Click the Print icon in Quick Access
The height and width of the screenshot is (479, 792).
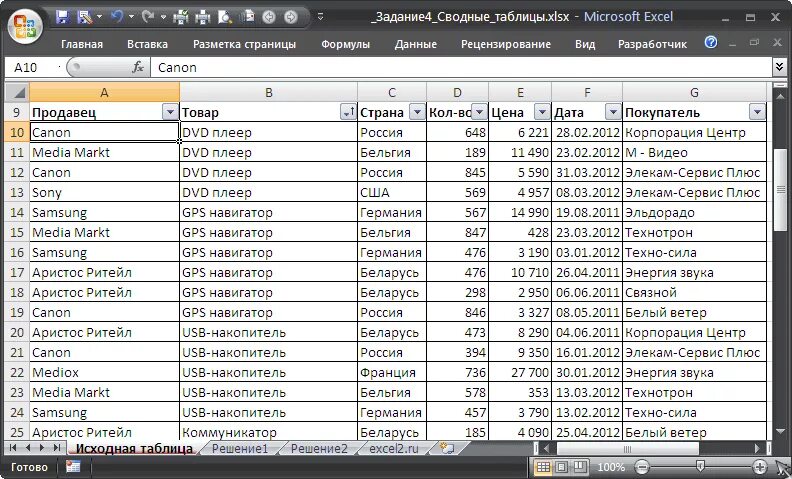(x=203, y=18)
